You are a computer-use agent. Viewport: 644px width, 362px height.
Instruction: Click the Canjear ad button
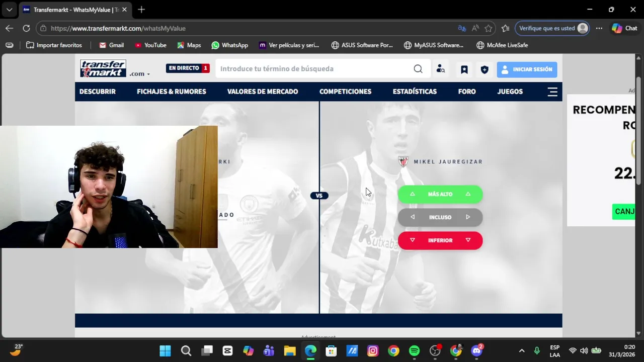[x=623, y=211]
